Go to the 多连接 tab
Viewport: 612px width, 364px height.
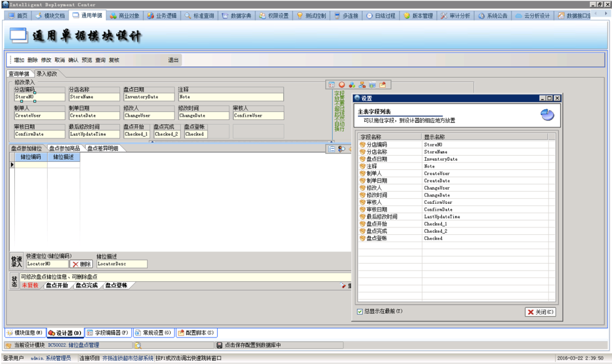tap(346, 16)
